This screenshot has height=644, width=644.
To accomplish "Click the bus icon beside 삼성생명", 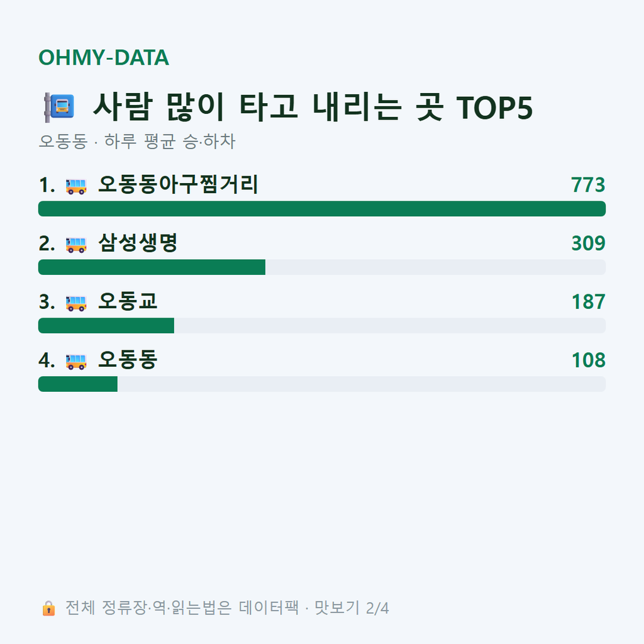I will pyautogui.click(x=76, y=245).
